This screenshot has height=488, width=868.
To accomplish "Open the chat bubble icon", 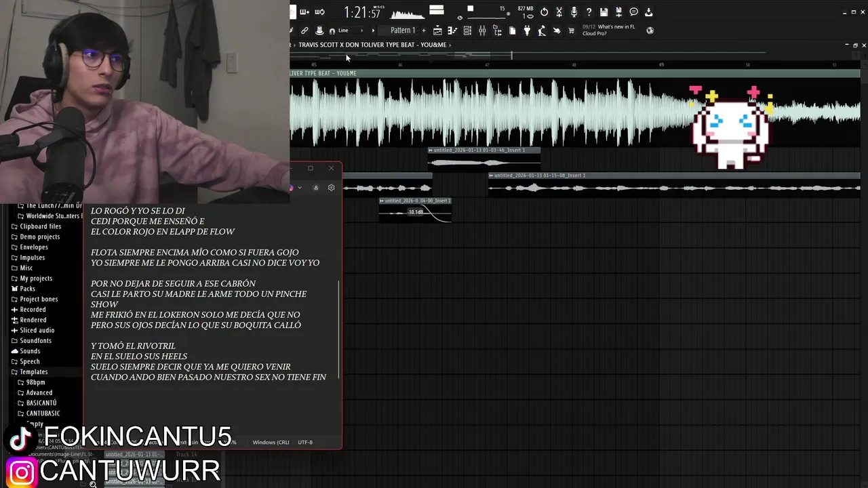I will pyautogui.click(x=633, y=12).
